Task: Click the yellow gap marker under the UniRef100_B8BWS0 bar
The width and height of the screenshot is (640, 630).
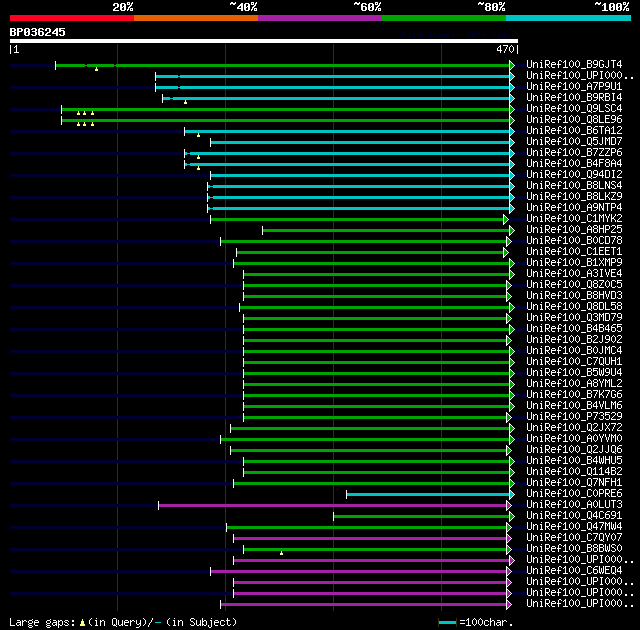Action: pos(281,553)
